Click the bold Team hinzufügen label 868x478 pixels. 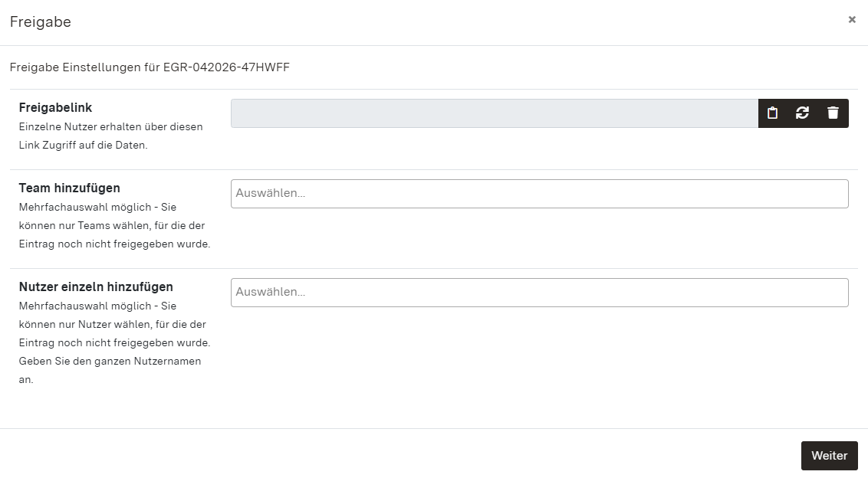(69, 188)
